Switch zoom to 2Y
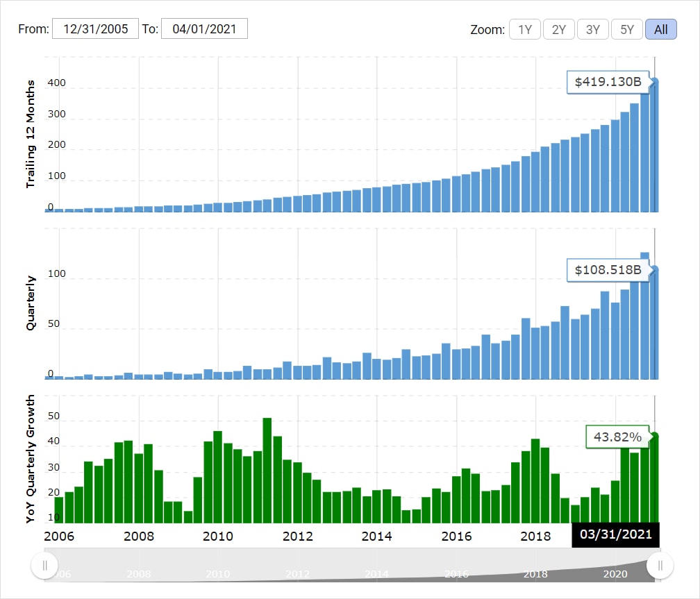This screenshot has height=599, width=700. [x=558, y=29]
